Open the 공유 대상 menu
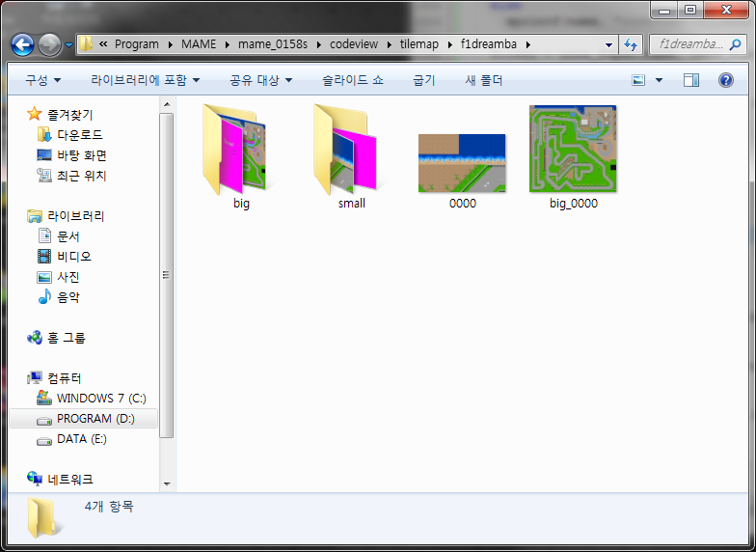The height and width of the screenshot is (552, 756). 260,80
